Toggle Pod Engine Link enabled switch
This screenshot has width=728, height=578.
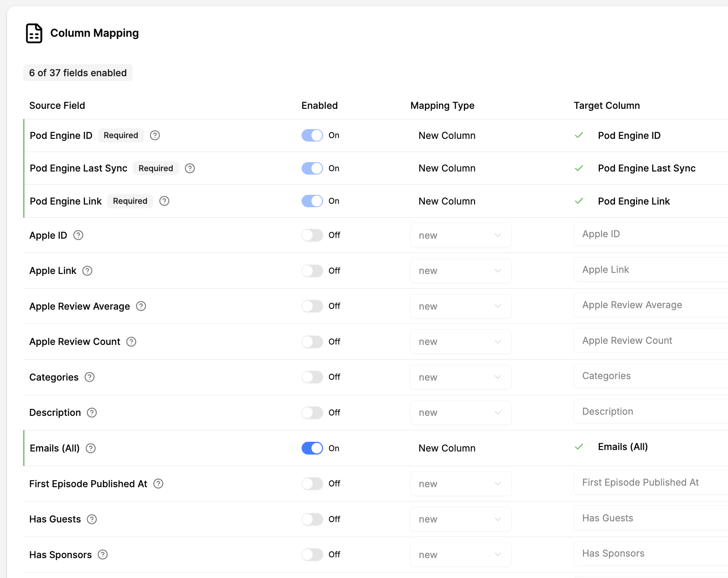point(312,201)
